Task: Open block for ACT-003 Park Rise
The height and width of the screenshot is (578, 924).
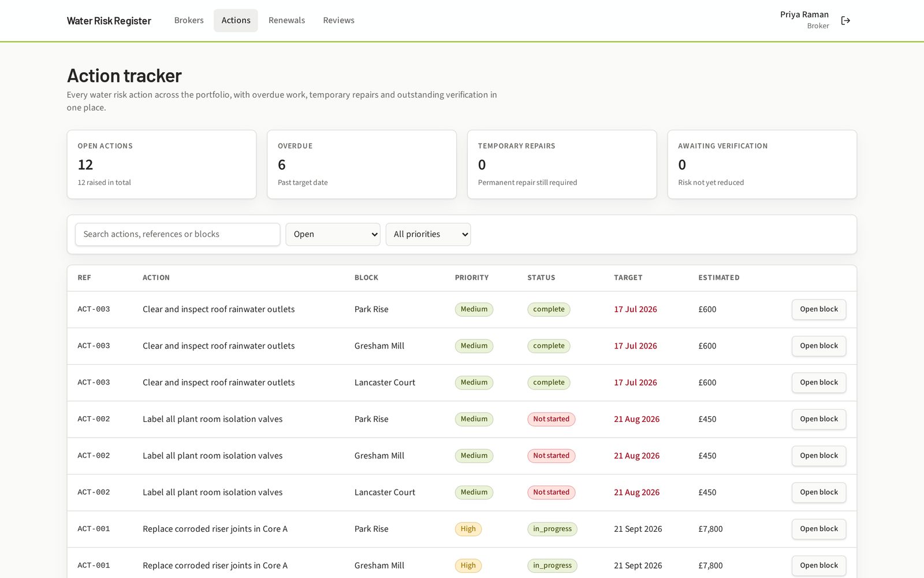Action: point(818,309)
